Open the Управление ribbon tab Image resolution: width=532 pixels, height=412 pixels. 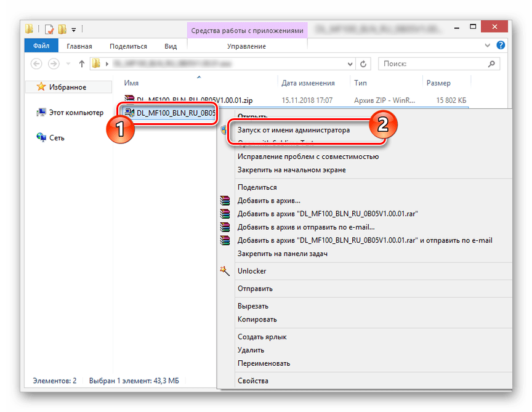pyautogui.click(x=247, y=46)
